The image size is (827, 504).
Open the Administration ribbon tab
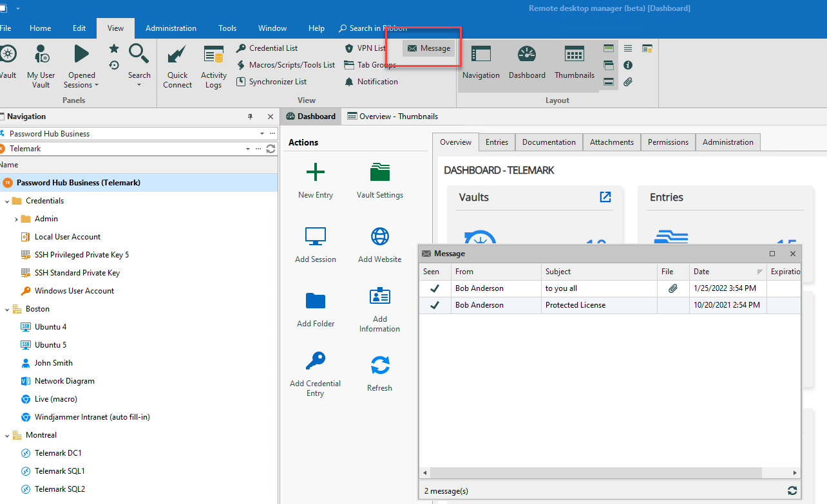pyautogui.click(x=171, y=28)
